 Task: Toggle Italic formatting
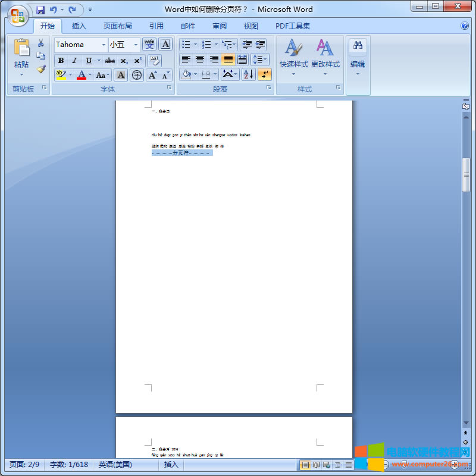click(x=74, y=61)
